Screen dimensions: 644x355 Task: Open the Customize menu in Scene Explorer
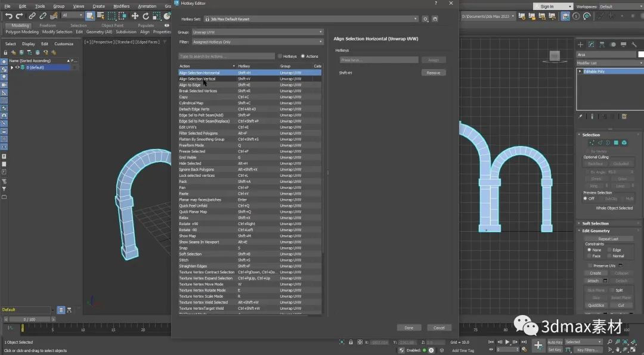click(64, 43)
